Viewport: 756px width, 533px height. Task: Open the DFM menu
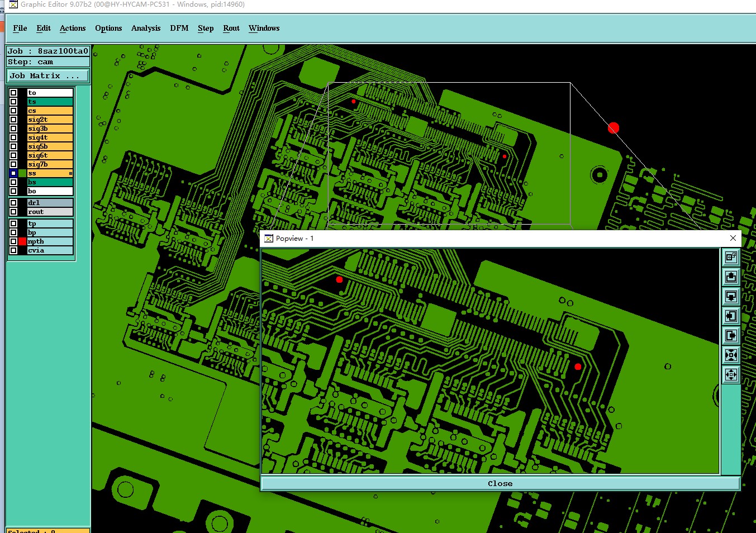click(x=179, y=28)
